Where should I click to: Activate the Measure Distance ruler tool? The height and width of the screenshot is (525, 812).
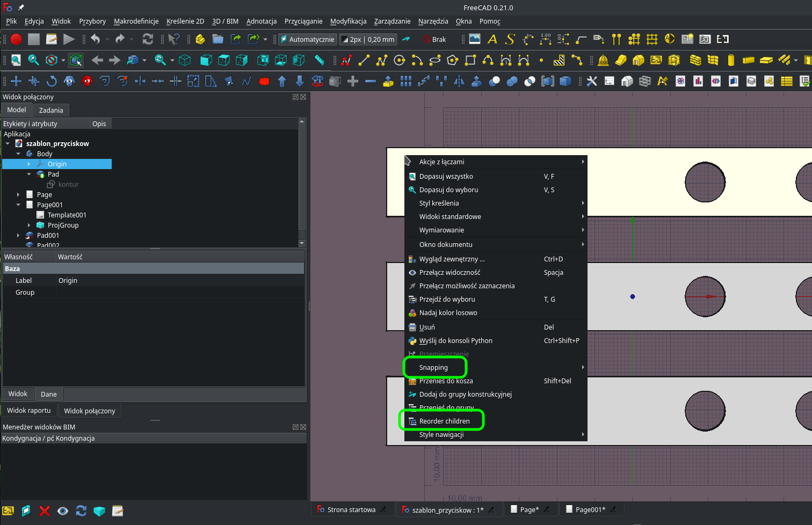(320, 60)
